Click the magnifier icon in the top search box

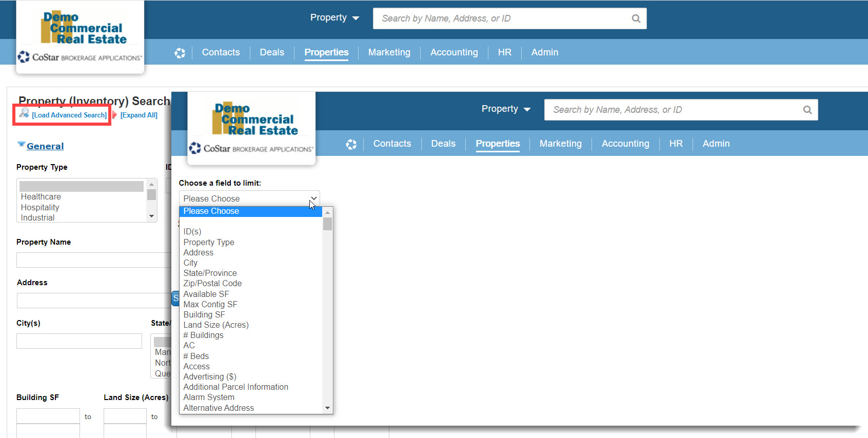pos(636,18)
